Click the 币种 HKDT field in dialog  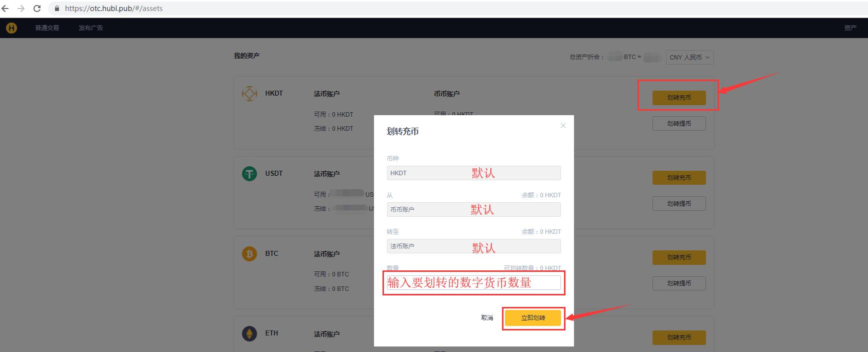tap(473, 173)
